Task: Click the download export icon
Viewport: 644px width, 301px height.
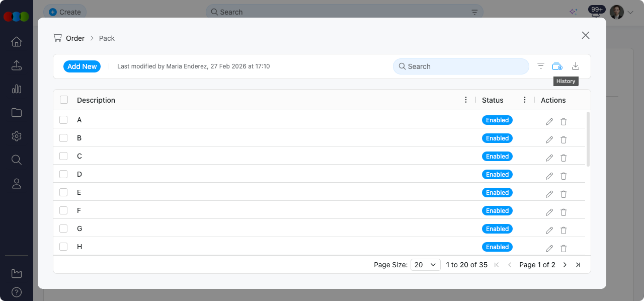Action: 576,66
